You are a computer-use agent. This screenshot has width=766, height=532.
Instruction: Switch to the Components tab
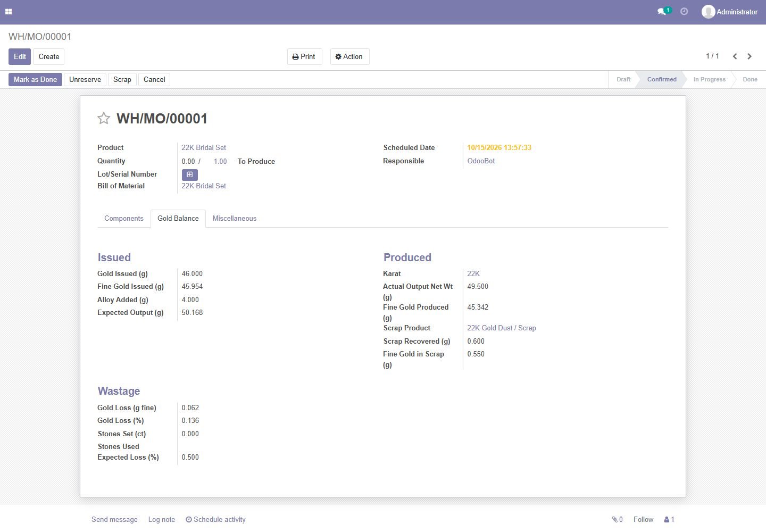[x=124, y=219]
